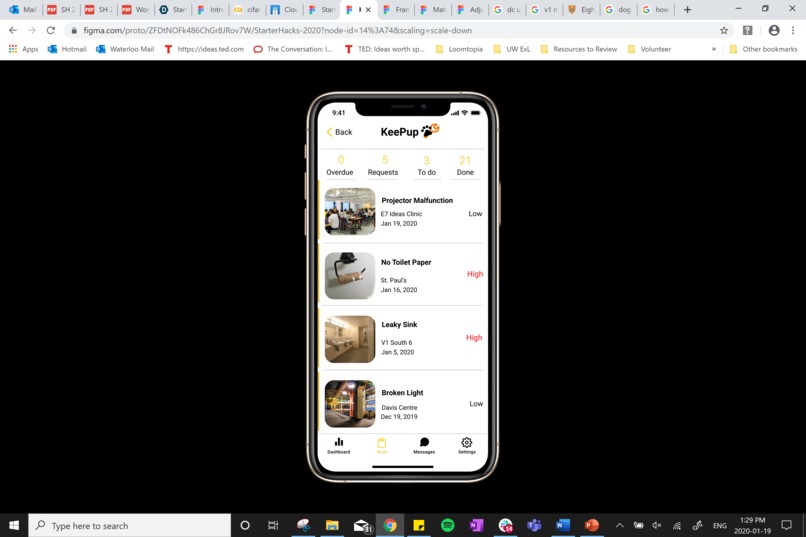Viewport: 806px width, 537px height.
Task: Open the Waterloo Mail bookmark
Action: click(x=125, y=49)
